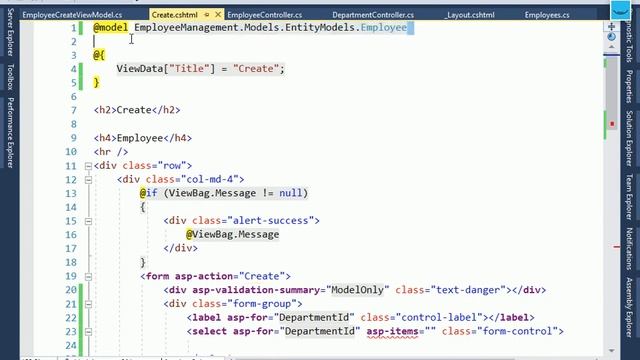Click line number 6 in the gutter
The width and height of the screenshot is (640, 360).
point(73,97)
